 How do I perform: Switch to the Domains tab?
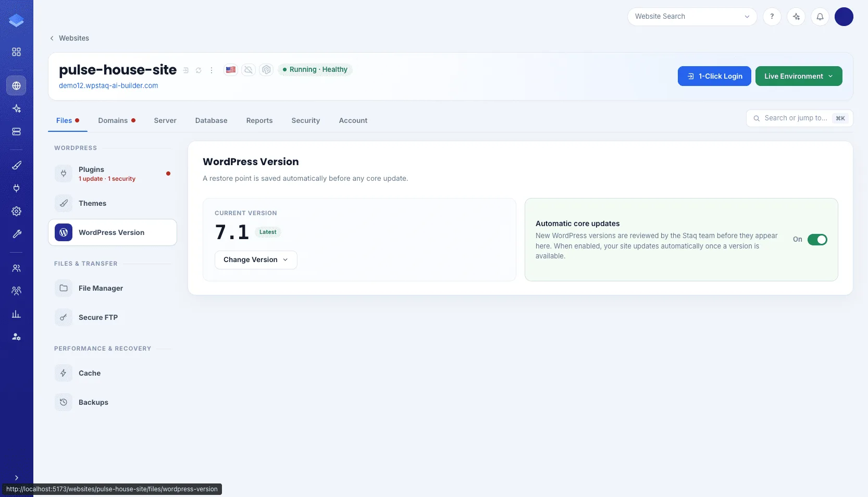click(x=117, y=120)
